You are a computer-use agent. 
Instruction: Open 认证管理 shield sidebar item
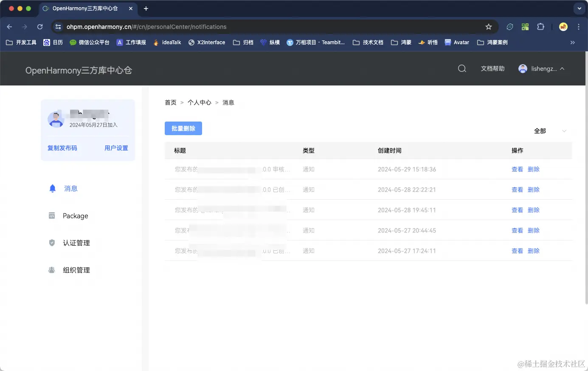tap(69, 243)
